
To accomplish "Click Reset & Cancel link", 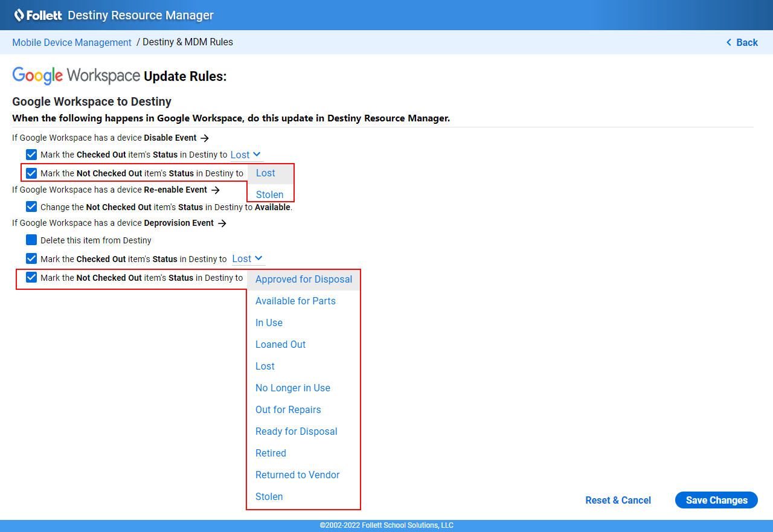I will coord(618,500).
